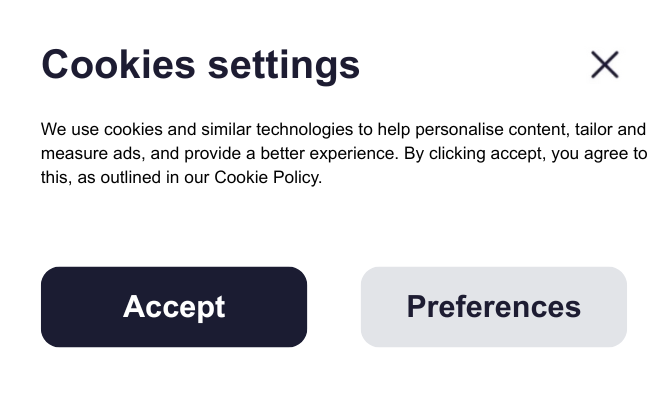Screen dimensions: 668x408
Task: Exit the cookie banner using X
Action: coord(604,65)
